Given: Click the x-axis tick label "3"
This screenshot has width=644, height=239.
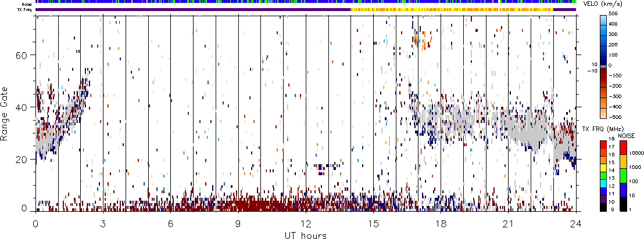Looking at the screenshot, I should click(x=103, y=223).
